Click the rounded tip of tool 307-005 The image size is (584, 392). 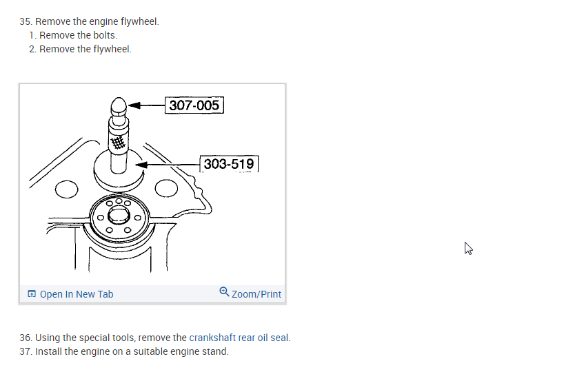pos(119,105)
